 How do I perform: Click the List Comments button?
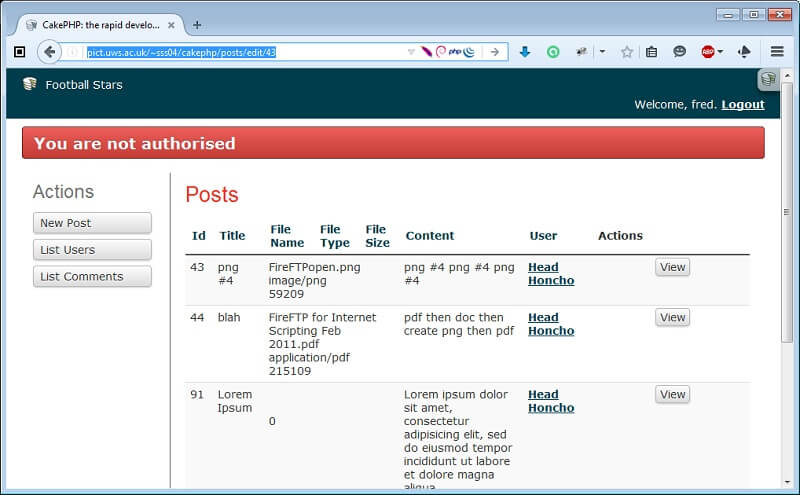click(92, 276)
